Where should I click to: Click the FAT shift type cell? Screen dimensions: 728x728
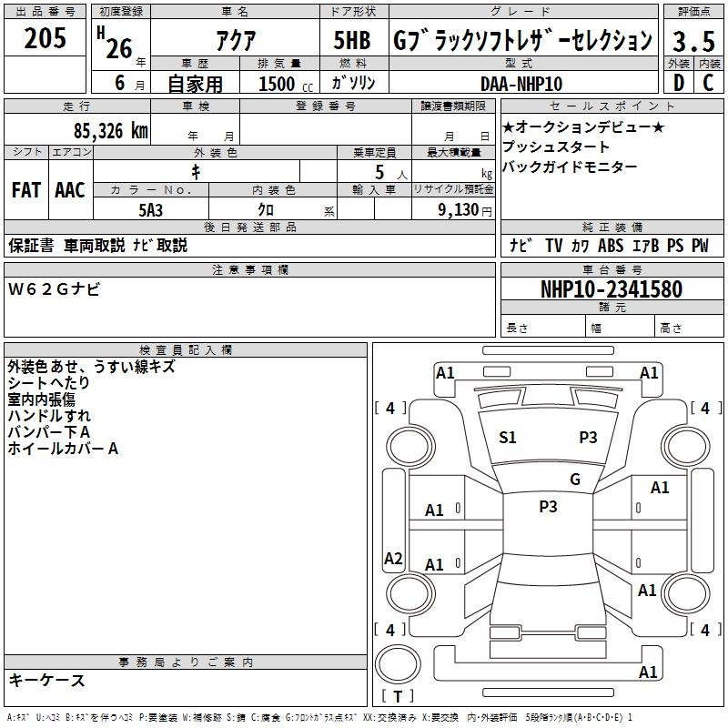[26, 189]
